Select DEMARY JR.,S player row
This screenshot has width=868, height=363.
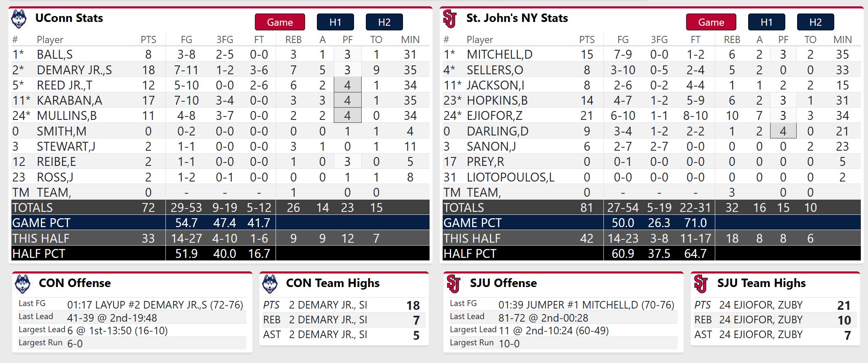[74, 70]
